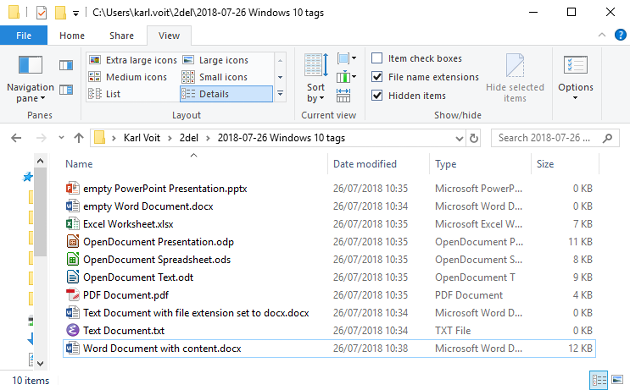Uncheck File name extensions
The image size is (630, 390).
point(377,77)
